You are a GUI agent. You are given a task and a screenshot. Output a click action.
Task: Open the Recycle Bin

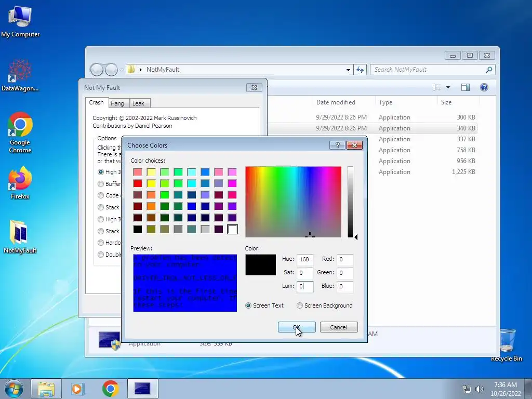click(x=507, y=345)
